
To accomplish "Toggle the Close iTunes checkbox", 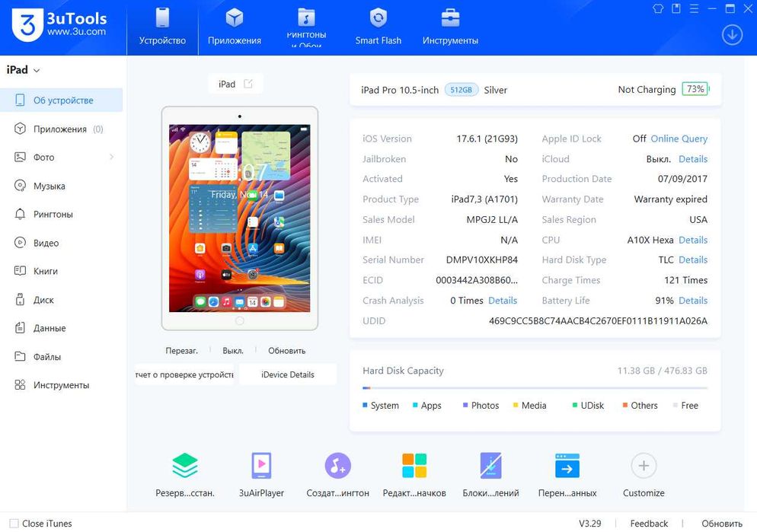I will [14, 524].
